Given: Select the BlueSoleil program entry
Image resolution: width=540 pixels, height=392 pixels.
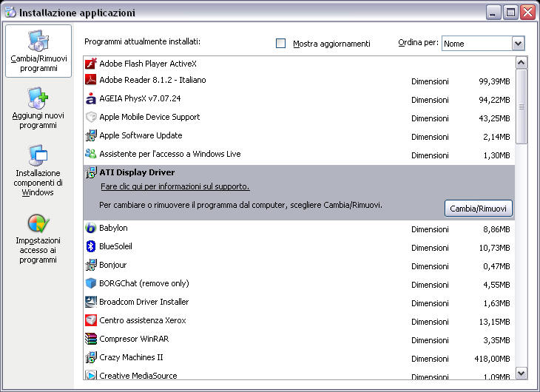Looking at the screenshot, I should click(x=299, y=246).
